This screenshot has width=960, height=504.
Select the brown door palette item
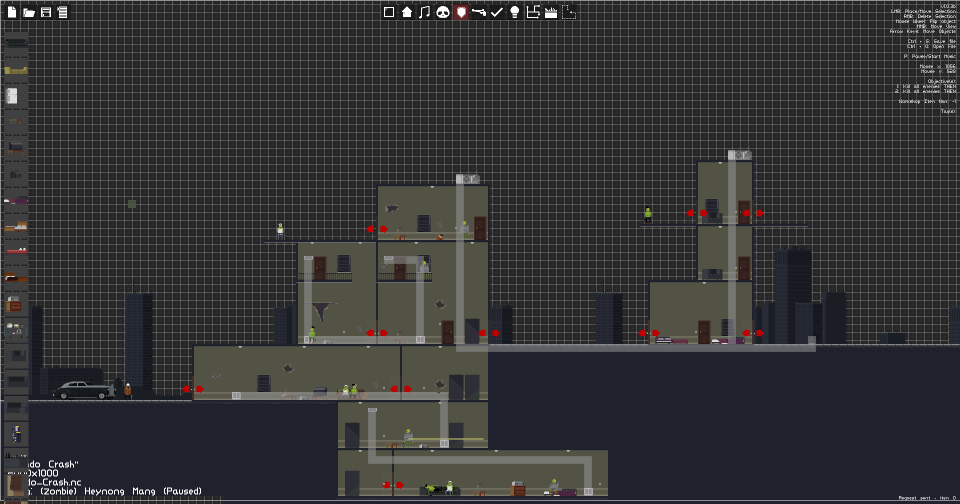point(17,485)
